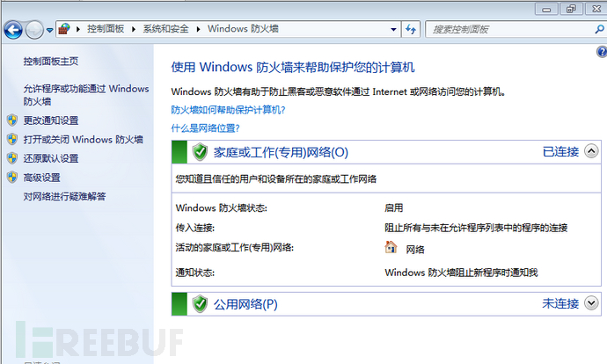Click the Back navigation arrow button

[13, 30]
